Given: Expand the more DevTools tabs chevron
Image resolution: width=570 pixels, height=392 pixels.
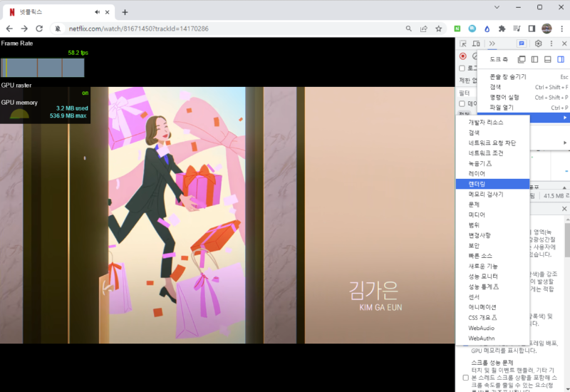Looking at the screenshot, I should 492,43.
